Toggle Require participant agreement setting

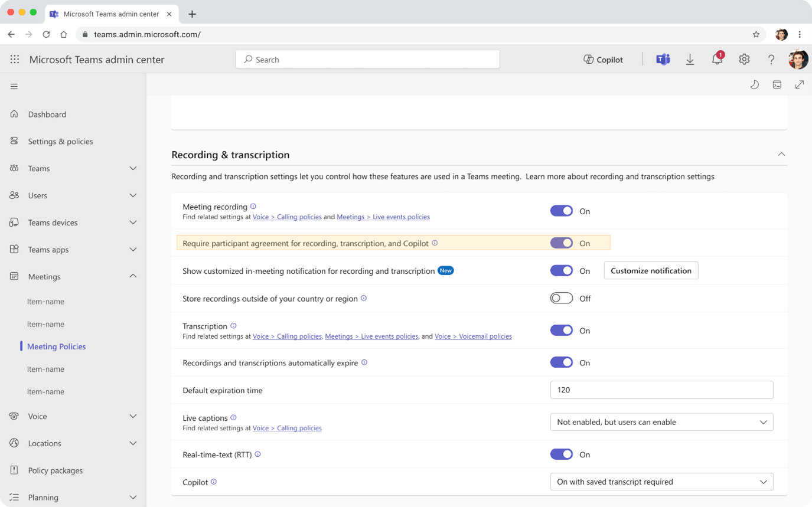pyautogui.click(x=562, y=243)
